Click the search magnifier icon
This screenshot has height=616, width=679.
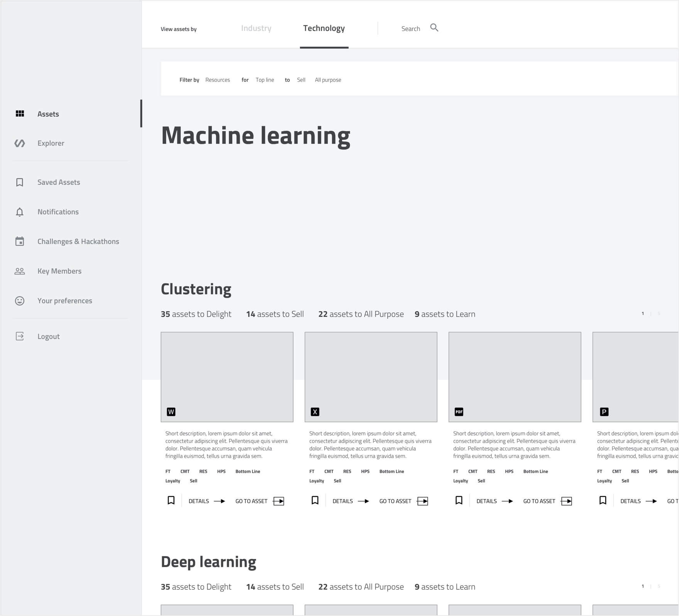coord(434,28)
